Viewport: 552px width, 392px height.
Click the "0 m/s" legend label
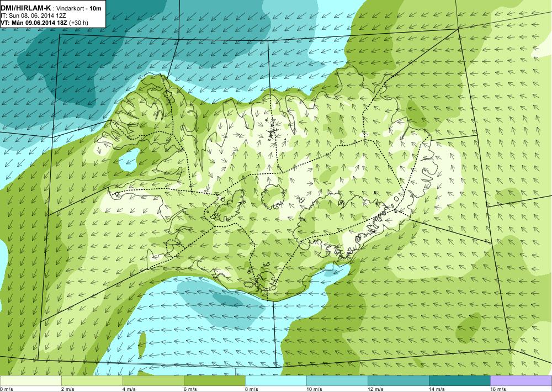6,389
